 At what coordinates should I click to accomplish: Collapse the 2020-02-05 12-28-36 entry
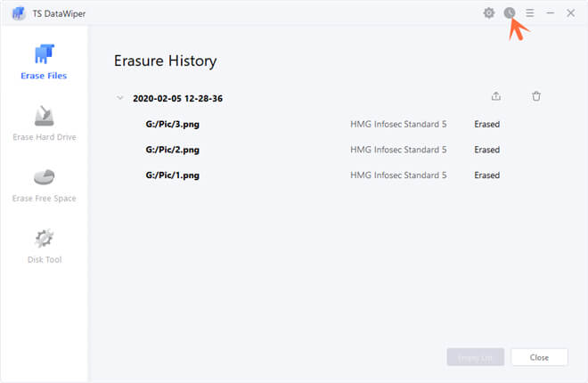point(120,98)
